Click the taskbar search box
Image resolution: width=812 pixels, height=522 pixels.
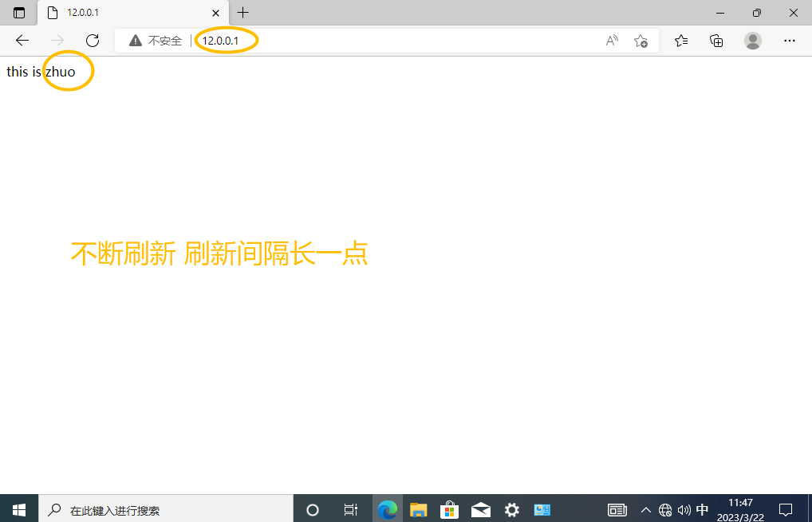(166, 510)
